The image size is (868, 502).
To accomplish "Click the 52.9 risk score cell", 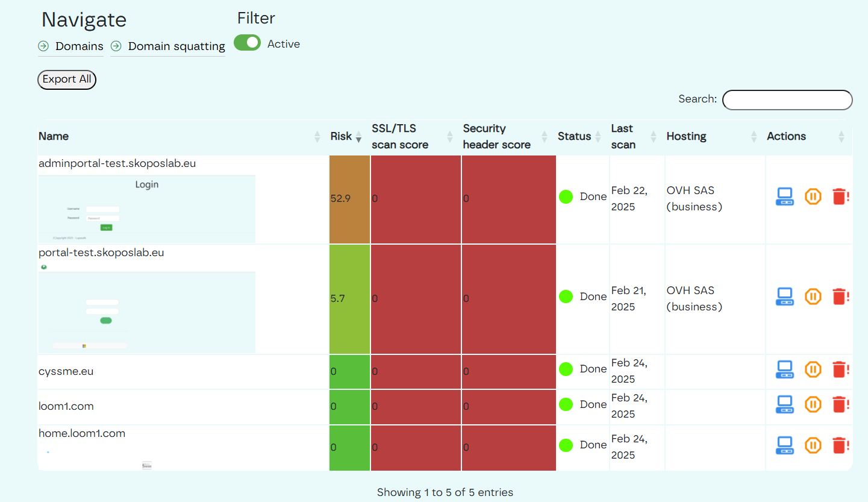I will (x=349, y=199).
